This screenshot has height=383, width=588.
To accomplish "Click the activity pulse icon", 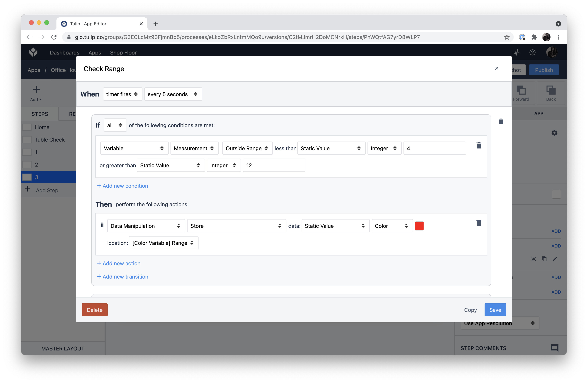I will (x=516, y=52).
